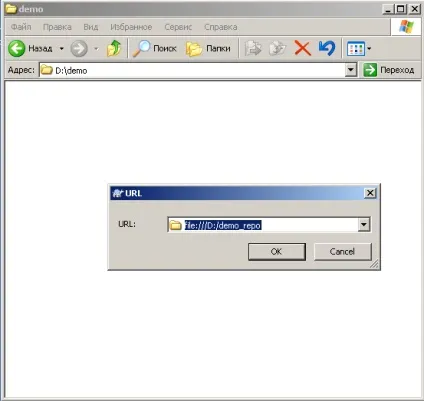Expand the Views dropdown arrow

[x=369, y=49]
